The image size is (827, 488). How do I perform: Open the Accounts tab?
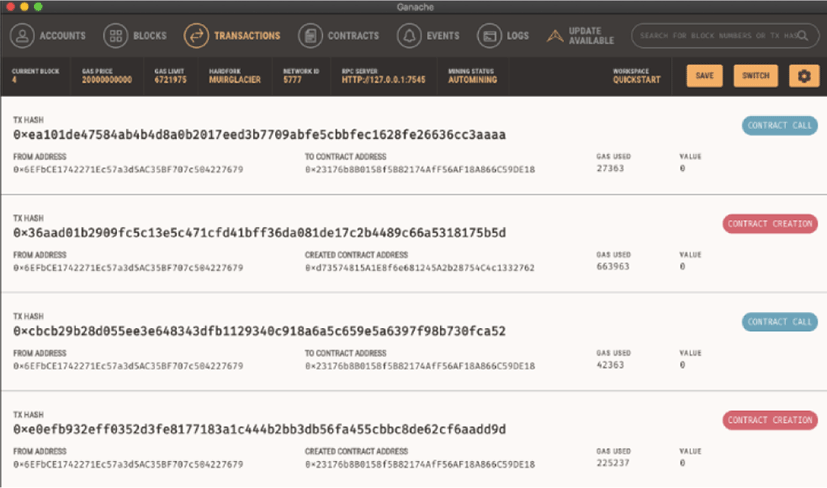pos(48,36)
